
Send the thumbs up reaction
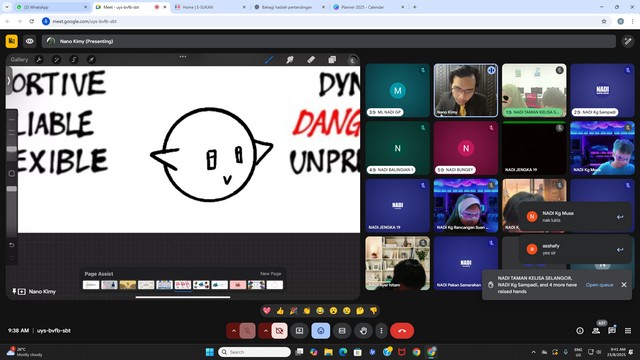280,311
